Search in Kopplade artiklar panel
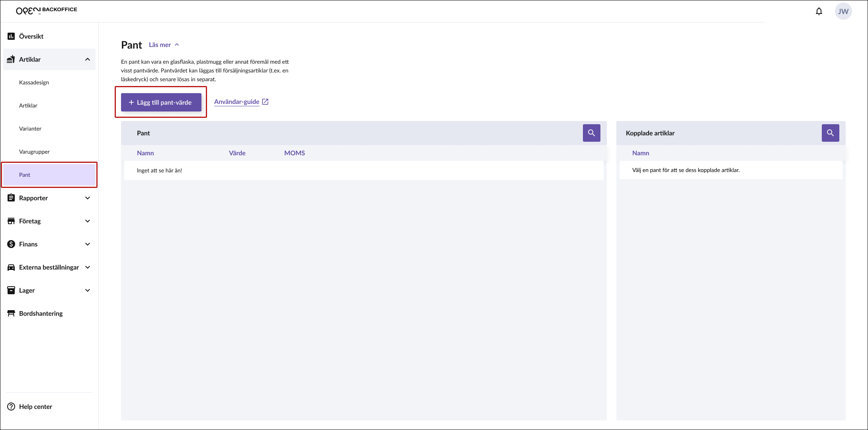Screen dimensions: 868x430 [831, 133]
